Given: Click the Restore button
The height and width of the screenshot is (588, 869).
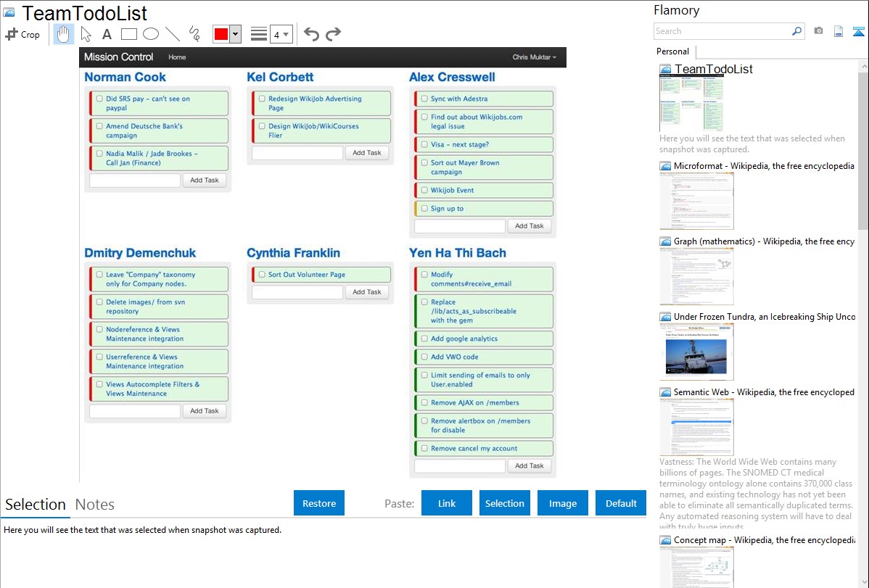Looking at the screenshot, I should pos(319,503).
